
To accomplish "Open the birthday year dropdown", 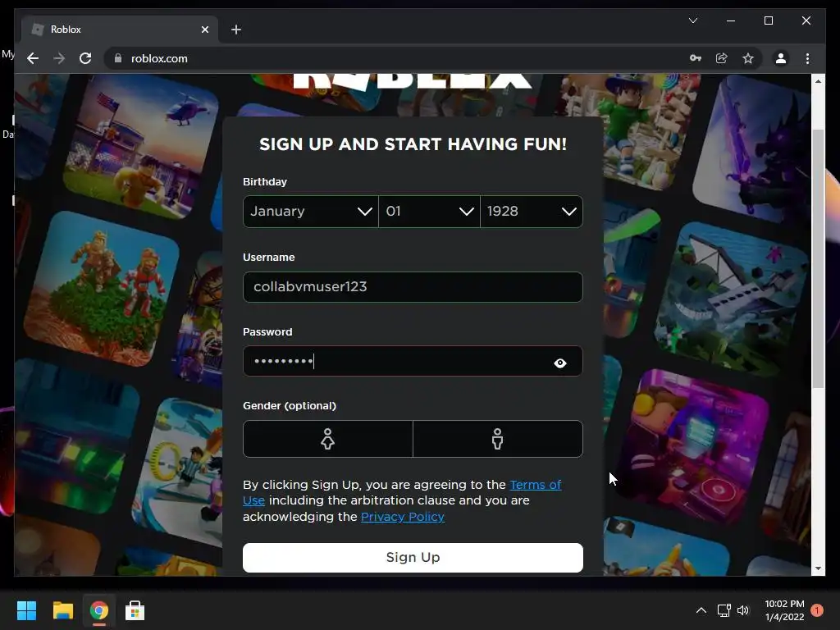I will point(532,211).
